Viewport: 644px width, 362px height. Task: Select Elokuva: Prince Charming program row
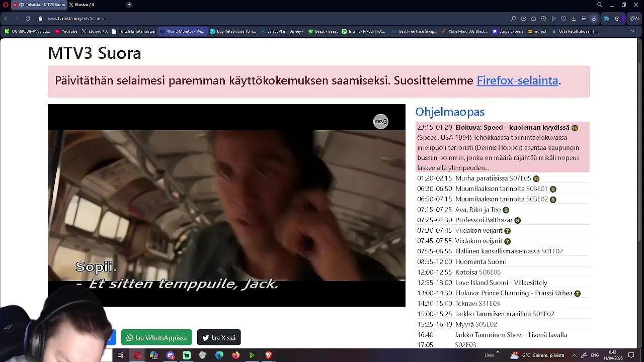502,293
